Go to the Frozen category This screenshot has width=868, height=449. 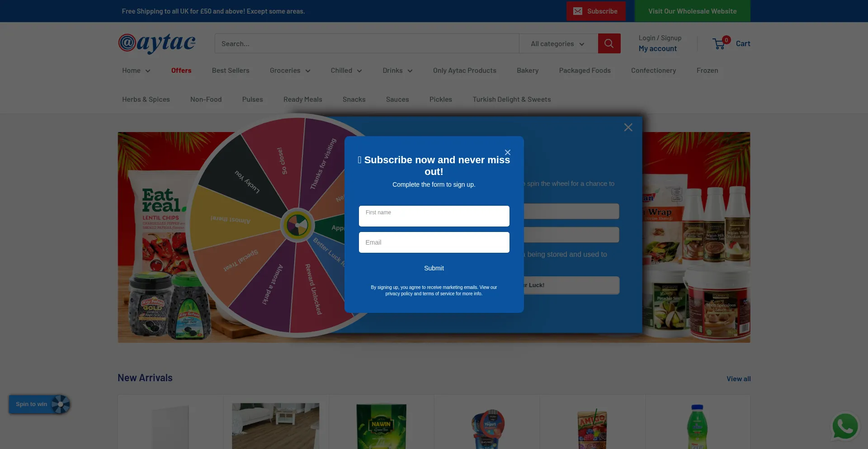click(x=708, y=71)
